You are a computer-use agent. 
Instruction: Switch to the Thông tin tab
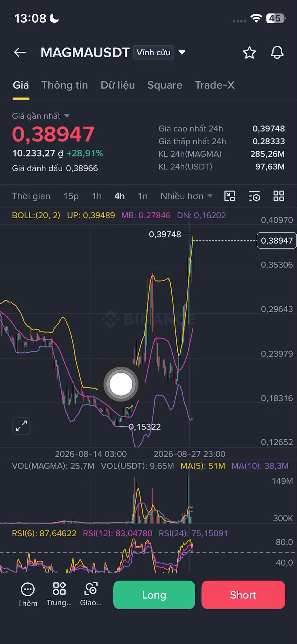65,85
